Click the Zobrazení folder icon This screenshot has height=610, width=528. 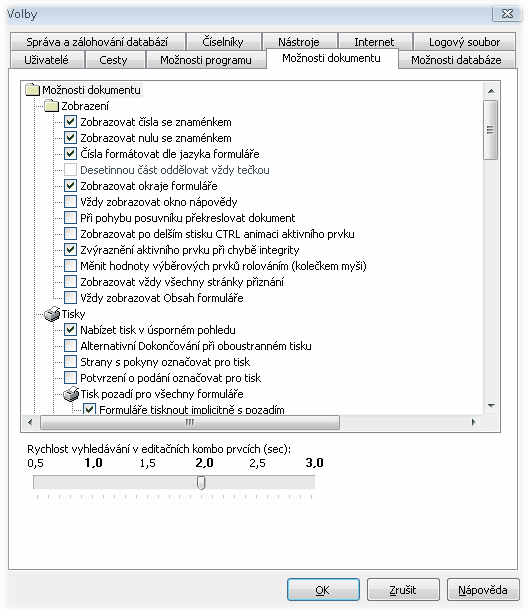(x=51, y=106)
